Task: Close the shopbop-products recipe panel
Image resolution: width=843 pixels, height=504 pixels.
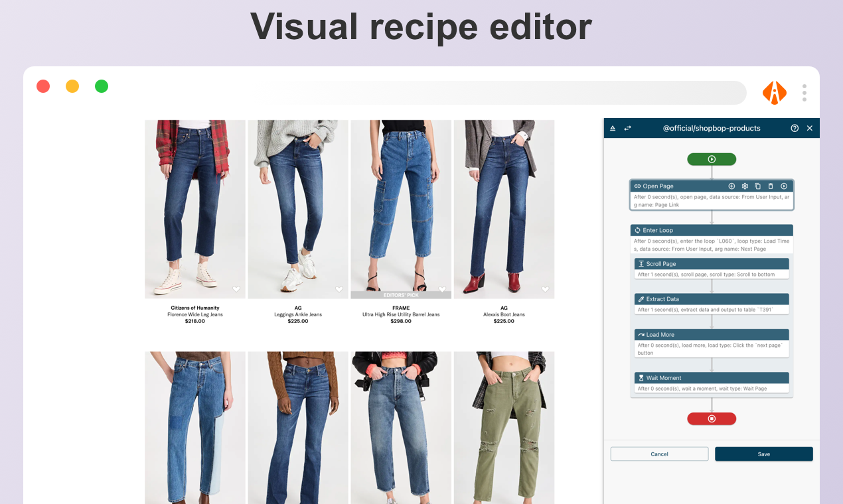Action: click(x=810, y=128)
